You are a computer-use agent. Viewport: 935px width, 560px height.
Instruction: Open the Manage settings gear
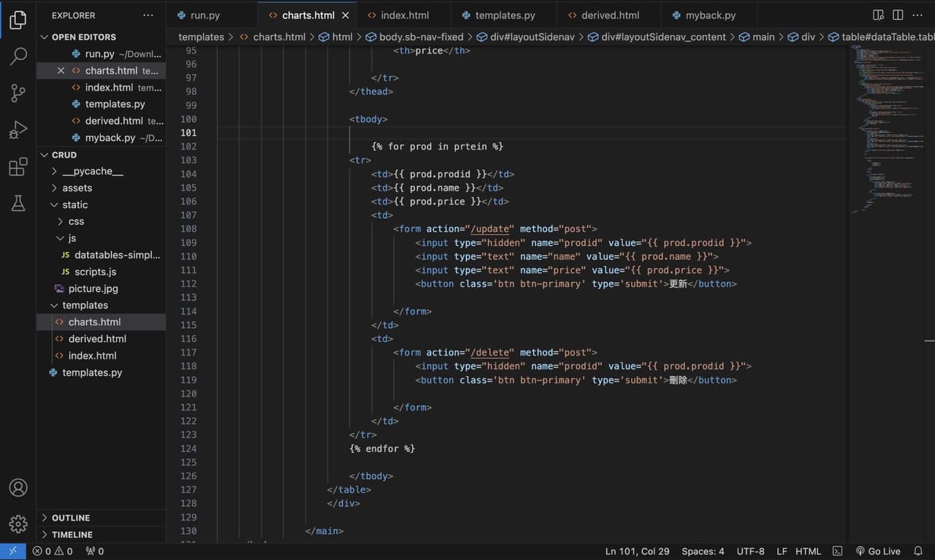[18, 523]
